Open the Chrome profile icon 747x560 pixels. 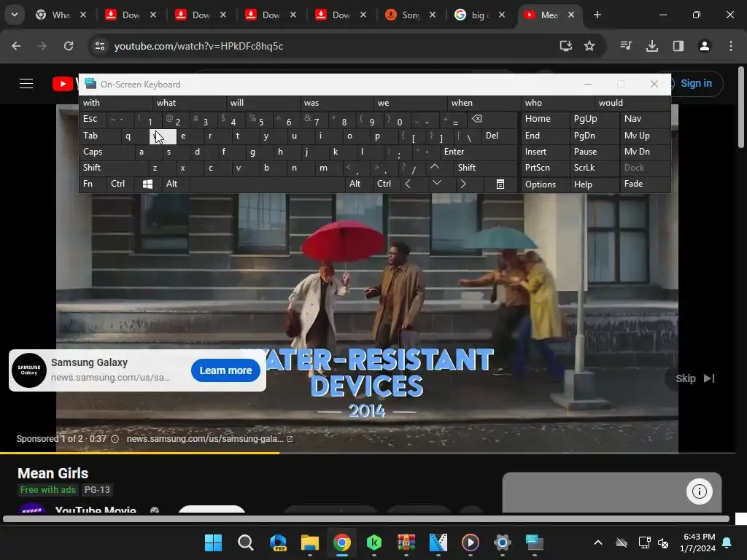pos(705,46)
